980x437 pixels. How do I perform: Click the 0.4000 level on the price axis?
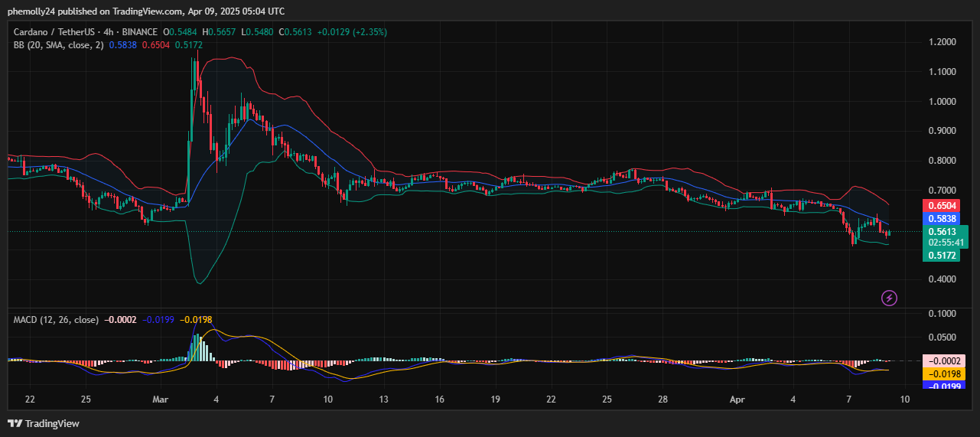[x=941, y=279]
